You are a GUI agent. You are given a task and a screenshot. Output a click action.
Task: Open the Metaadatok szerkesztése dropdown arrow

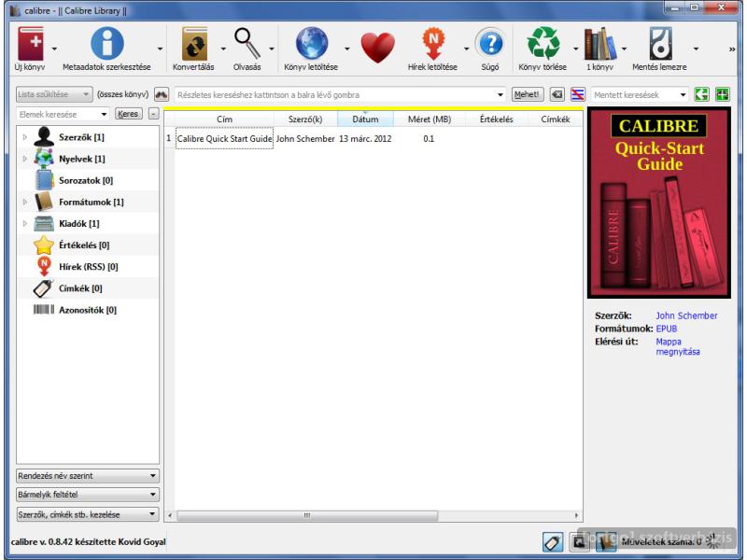pos(160,49)
